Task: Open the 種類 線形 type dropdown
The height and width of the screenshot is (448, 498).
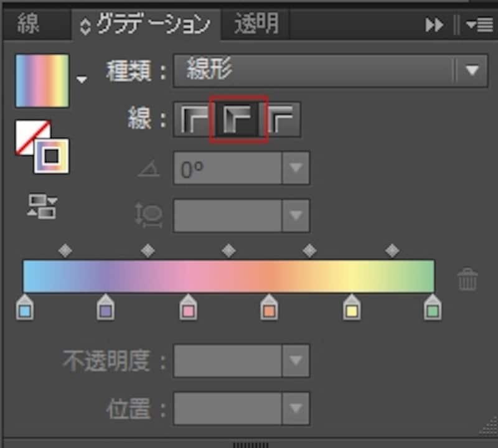Action: (x=331, y=70)
